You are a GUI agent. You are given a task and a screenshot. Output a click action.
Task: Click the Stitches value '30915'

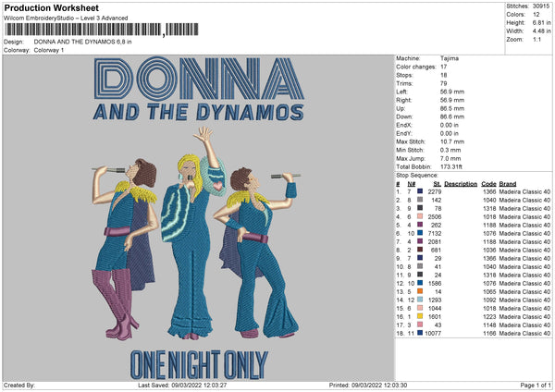point(541,6)
